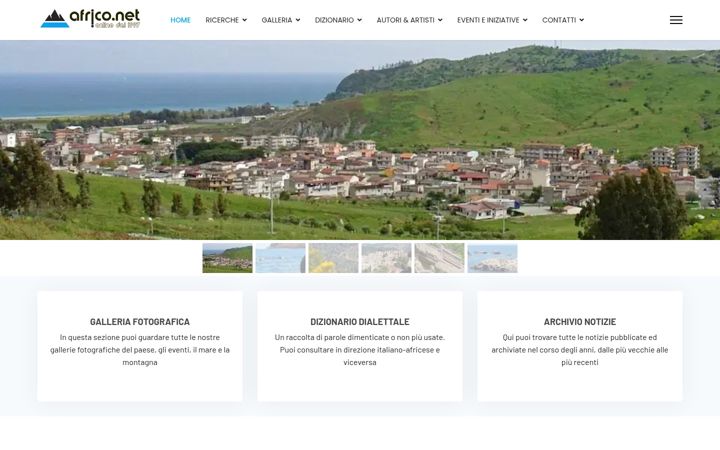Viewport: 720px width, 450px height.
Task: Expand the CONTATTI dropdown chevron
Action: tap(581, 20)
